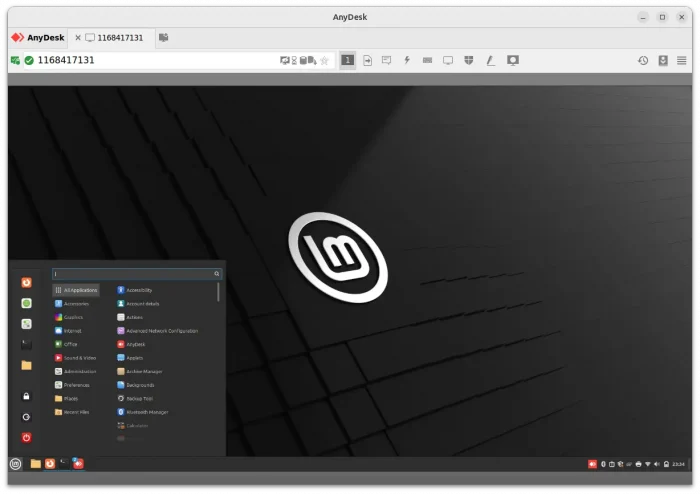Click AnyDesk tray icon in remote panel
Image resolution: width=700 pixels, height=494 pixels.
tap(592, 465)
